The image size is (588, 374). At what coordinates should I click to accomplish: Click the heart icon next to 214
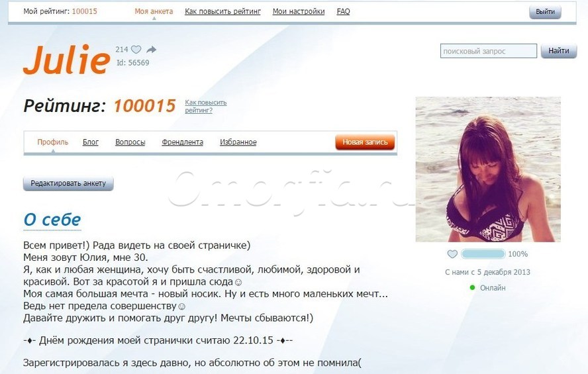[136, 50]
